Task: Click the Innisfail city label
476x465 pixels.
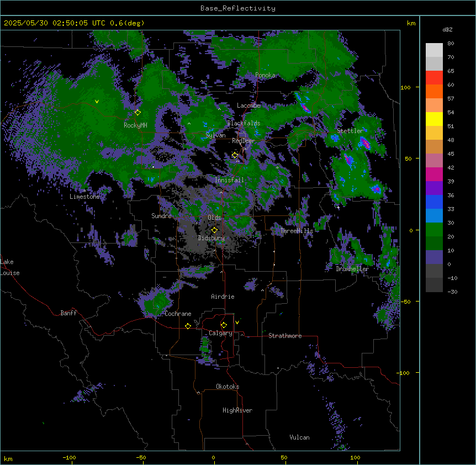Action: pyautogui.click(x=229, y=180)
